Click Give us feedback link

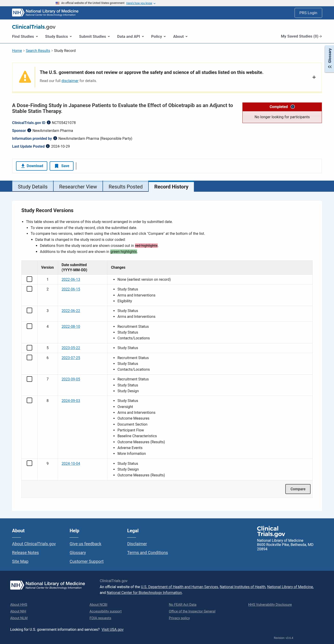[85, 543]
